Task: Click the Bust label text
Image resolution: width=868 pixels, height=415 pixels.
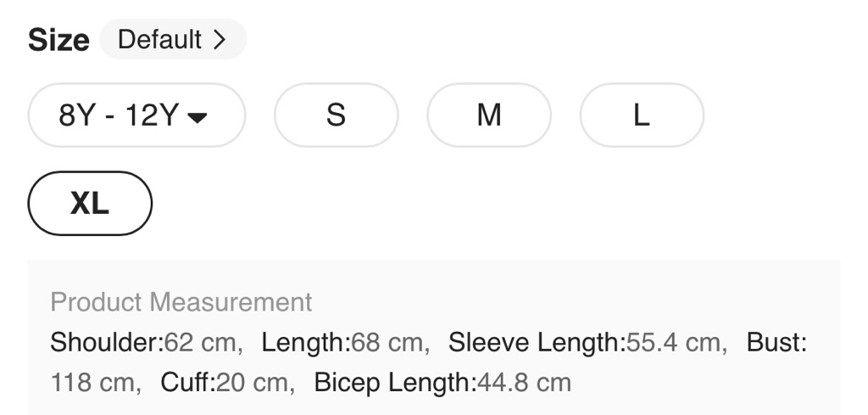Action: (x=775, y=343)
